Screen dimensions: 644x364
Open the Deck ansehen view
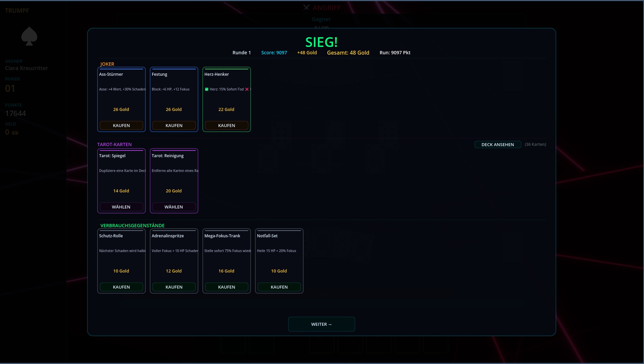click(x=498, y=144)
